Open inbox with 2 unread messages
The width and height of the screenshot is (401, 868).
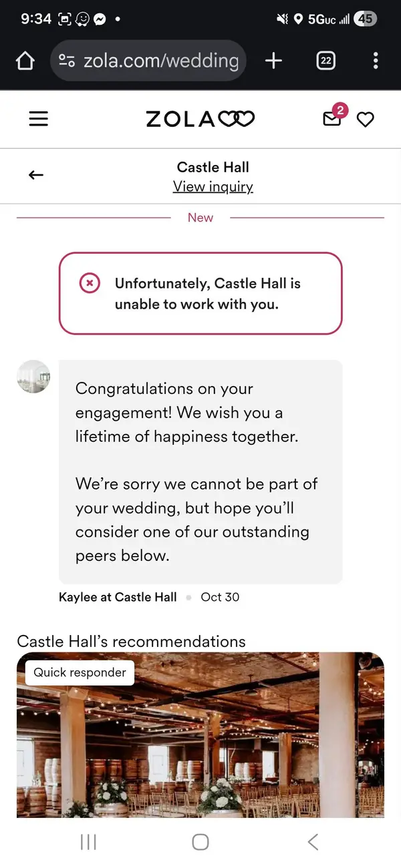point(332,119)
